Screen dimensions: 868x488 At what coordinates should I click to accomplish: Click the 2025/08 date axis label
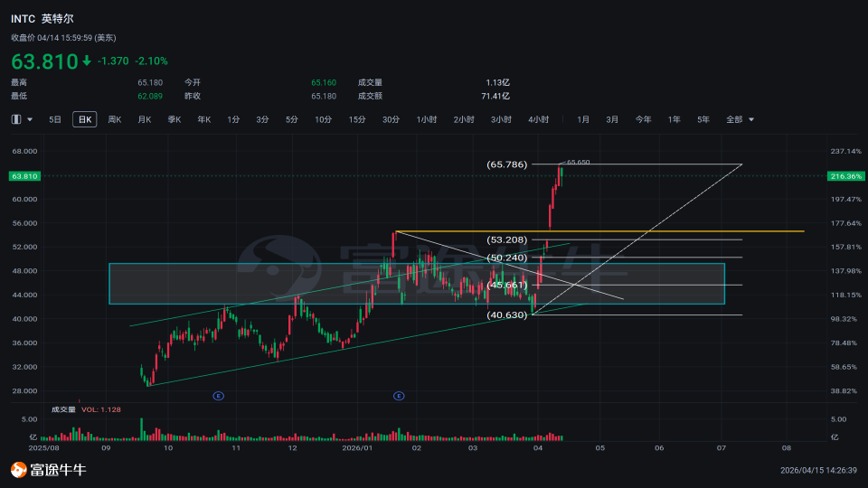(x=43, y=447)
